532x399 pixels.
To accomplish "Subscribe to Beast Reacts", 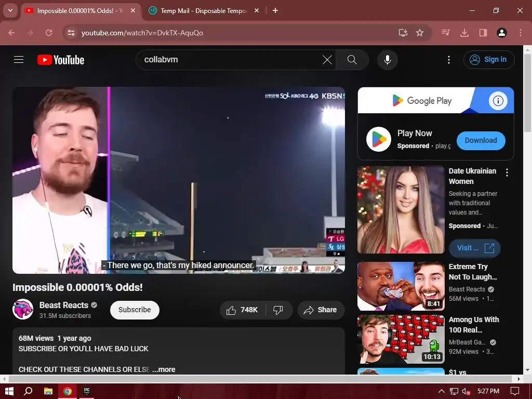I will (x=135, y=310).
